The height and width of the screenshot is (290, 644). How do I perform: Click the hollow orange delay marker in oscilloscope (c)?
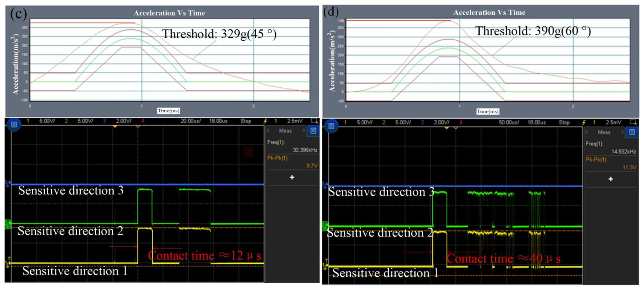click(138, 127)
